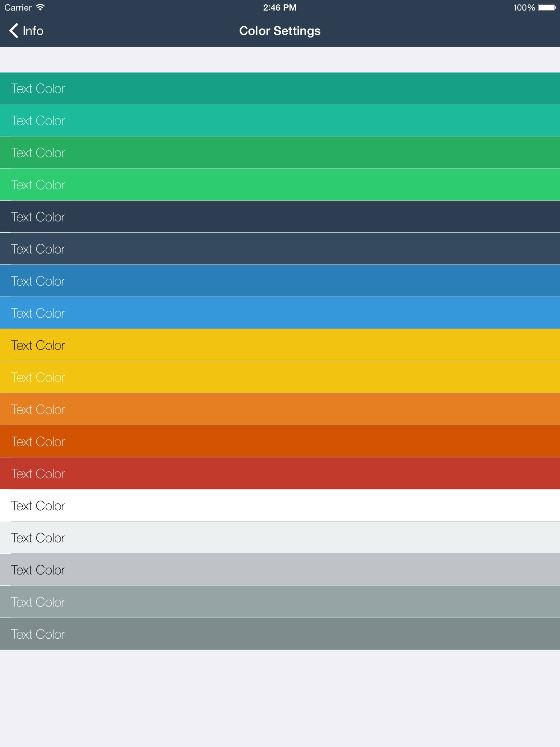Image resolution: width=560 pixels, height=747 pixels.
Task: Tap the battery icon in status bar
Action: (x=547, y=8)
